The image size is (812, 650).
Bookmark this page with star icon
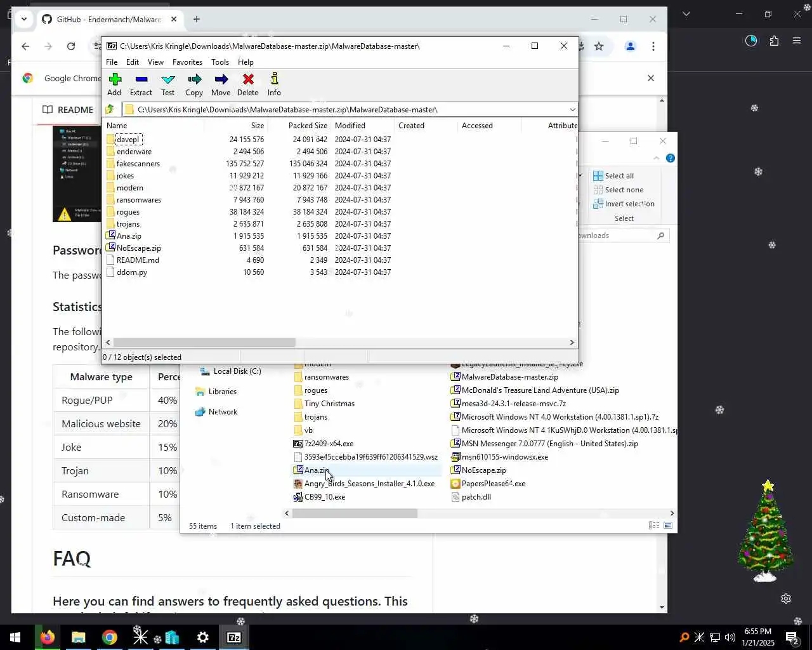point(599,46)
